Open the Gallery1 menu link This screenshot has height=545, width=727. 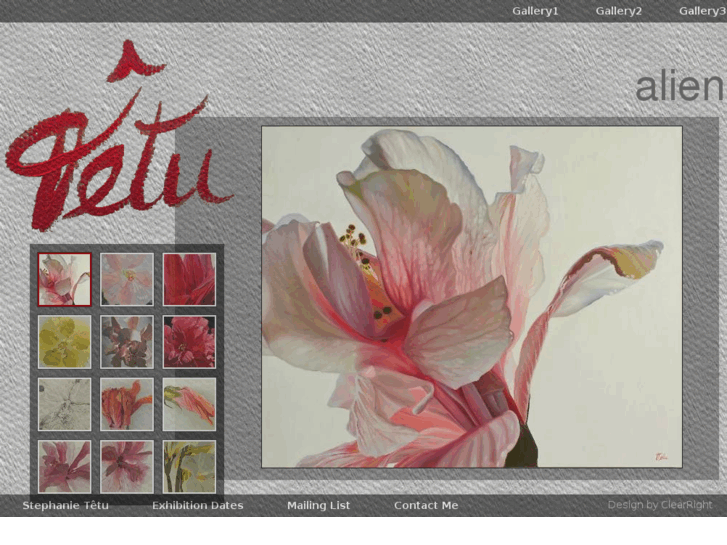[x=535, y=11]
